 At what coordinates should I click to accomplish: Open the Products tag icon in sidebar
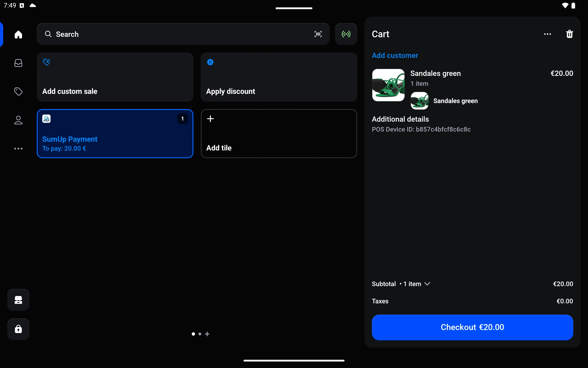click(18, 92)
